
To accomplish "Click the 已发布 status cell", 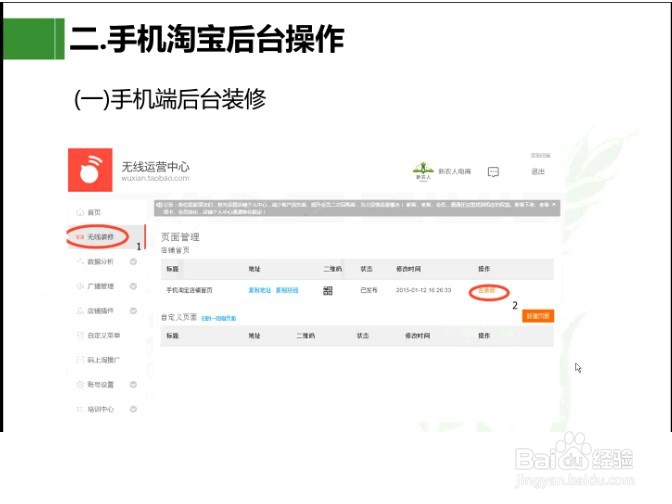I will [369, 290].
